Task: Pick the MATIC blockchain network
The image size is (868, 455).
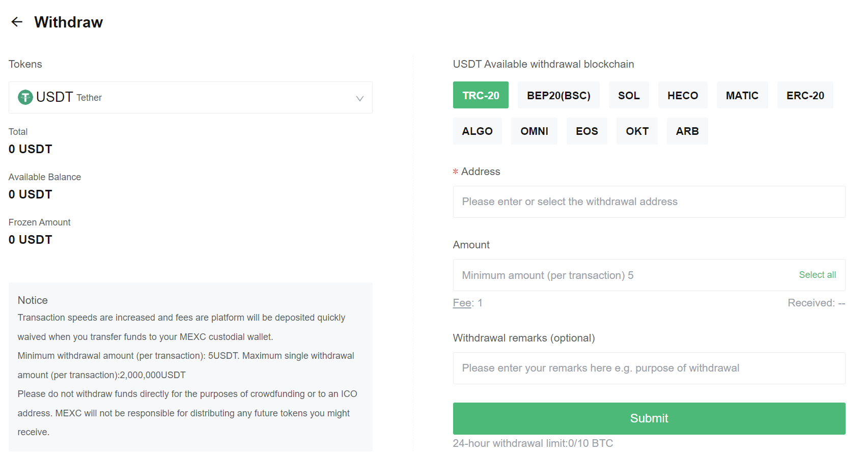Action: [x=742, y=95]
